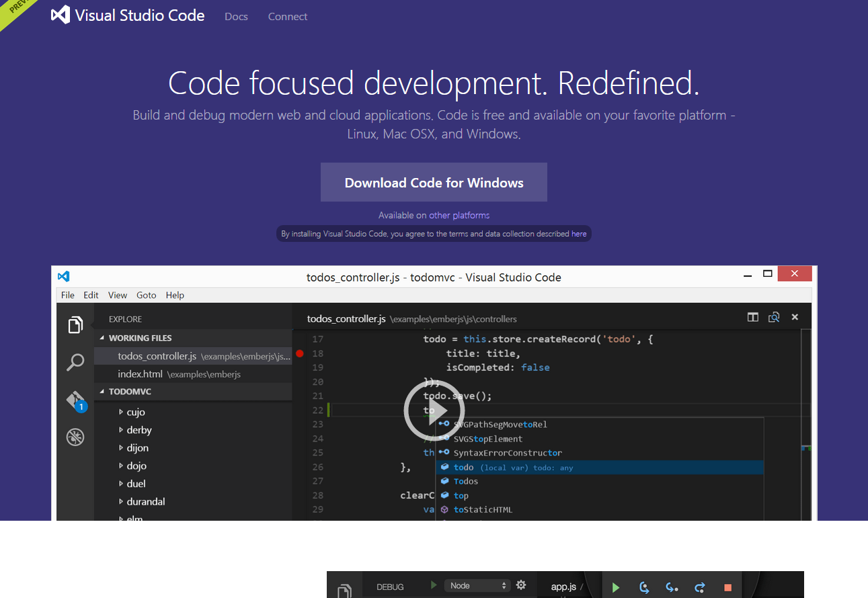
Task: Click the green start debugging arrow beside Node
Action: (x=434, y=585)
